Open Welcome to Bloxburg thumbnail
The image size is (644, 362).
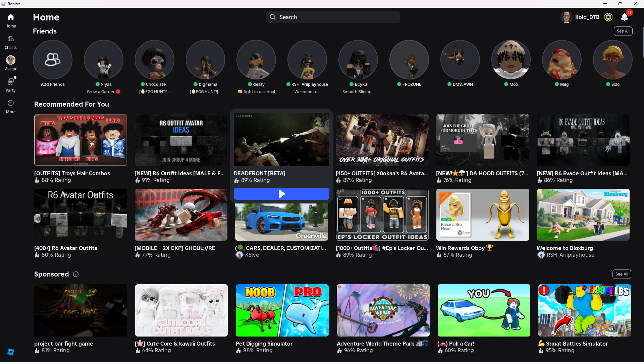point(583,215)
